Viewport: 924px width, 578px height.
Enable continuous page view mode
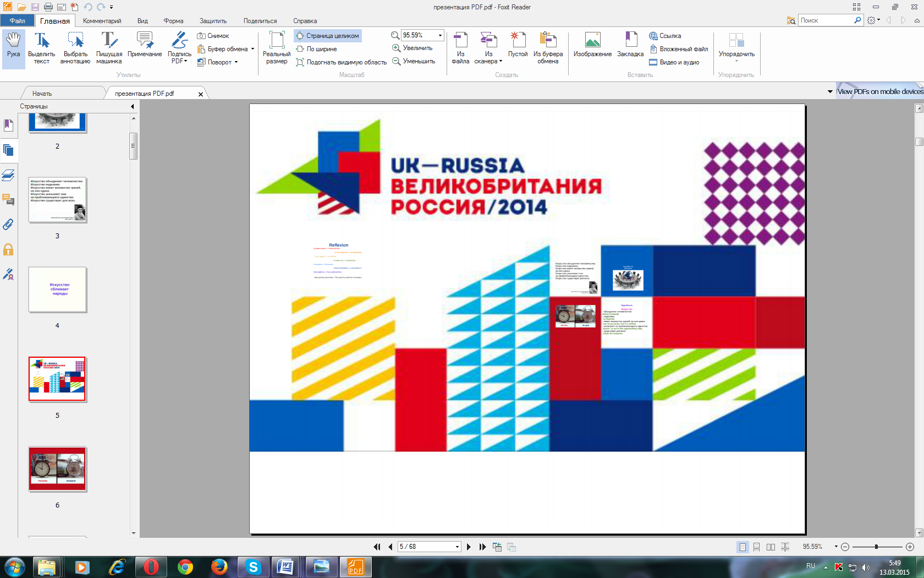[757, 547]
